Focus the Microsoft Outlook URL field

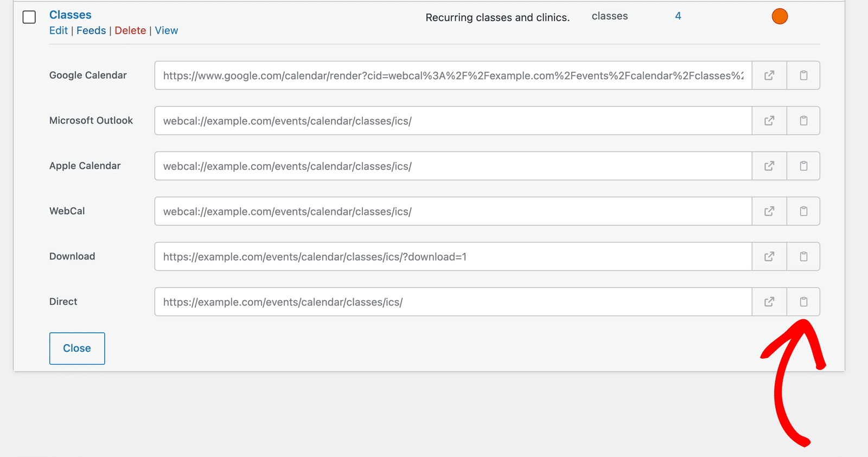click(453, 120)
